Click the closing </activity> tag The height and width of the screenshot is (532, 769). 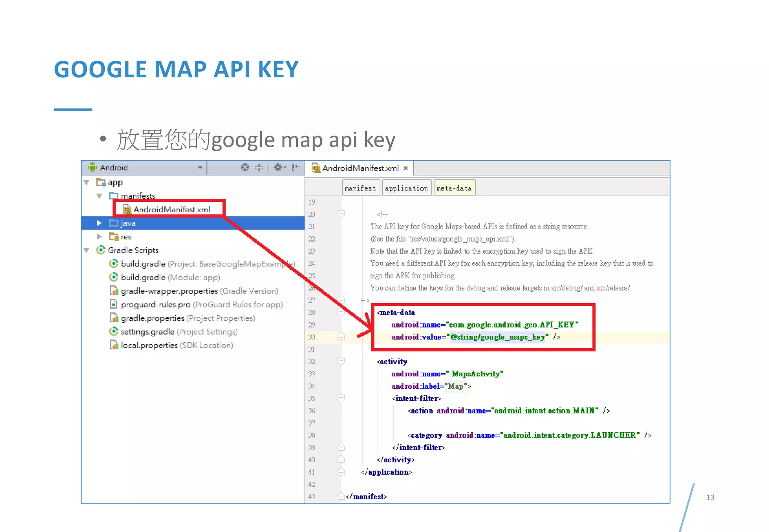(395, 460)
